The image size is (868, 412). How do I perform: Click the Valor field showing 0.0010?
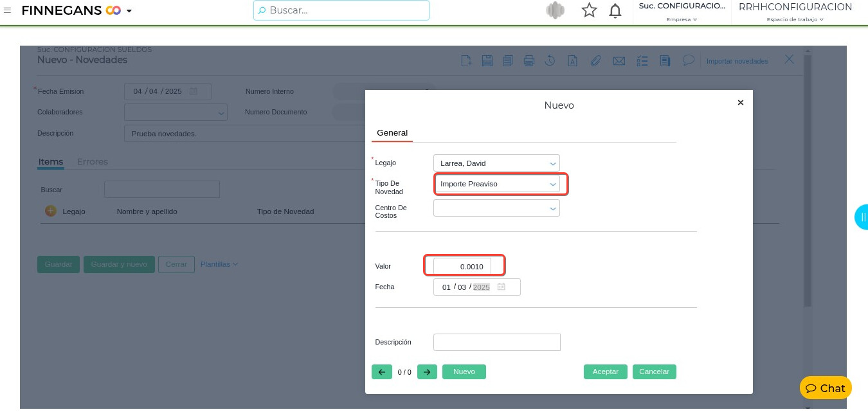462,266
